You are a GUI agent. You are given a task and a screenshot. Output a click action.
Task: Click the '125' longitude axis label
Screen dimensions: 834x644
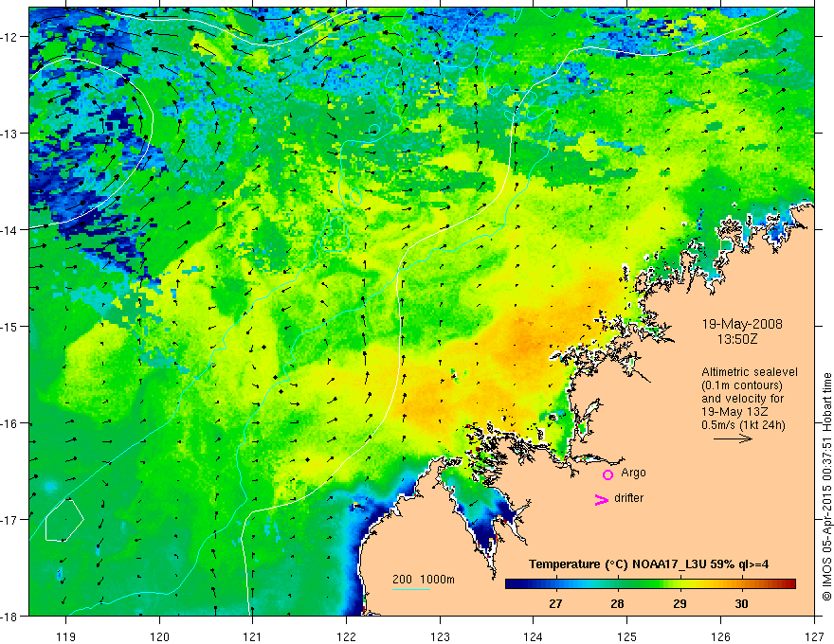626,636
